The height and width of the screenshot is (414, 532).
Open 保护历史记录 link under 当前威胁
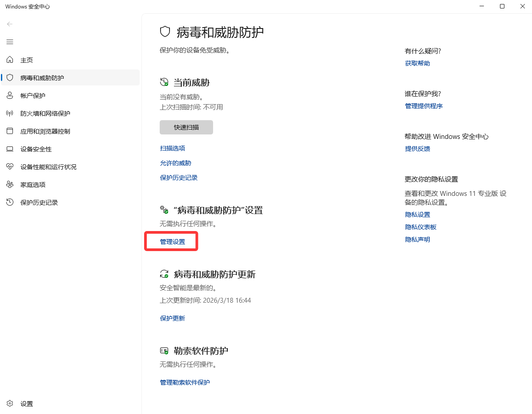[x=179, y=178]
